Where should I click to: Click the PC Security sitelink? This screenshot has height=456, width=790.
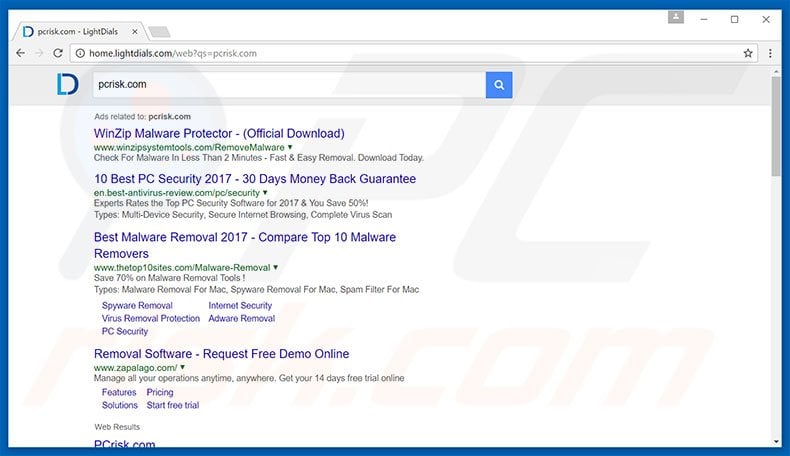(x=124, y=332)
